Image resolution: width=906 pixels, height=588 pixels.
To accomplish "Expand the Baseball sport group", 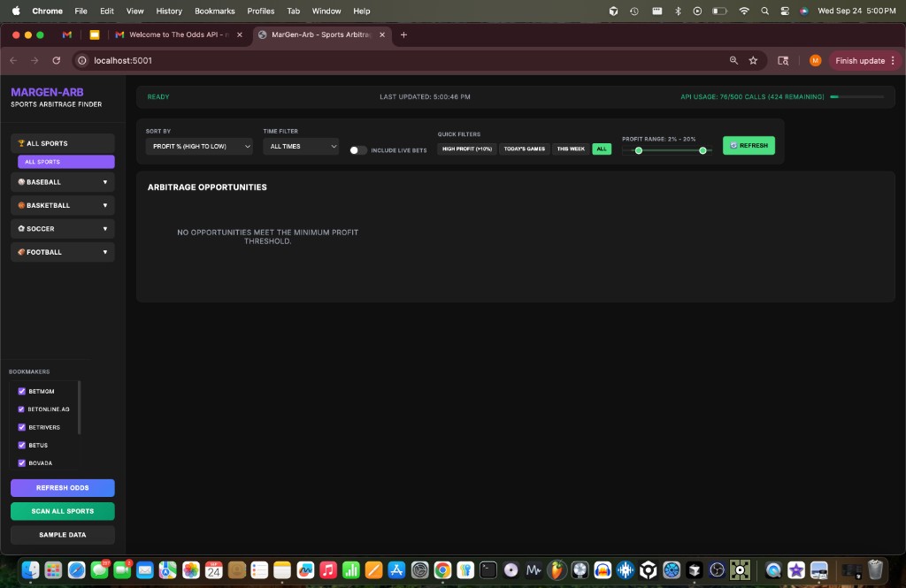I will pyautogui.click(x=63, y=182).
